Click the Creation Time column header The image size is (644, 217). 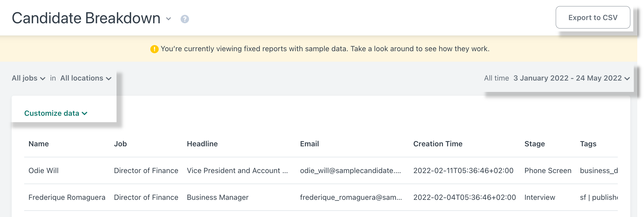438,144
